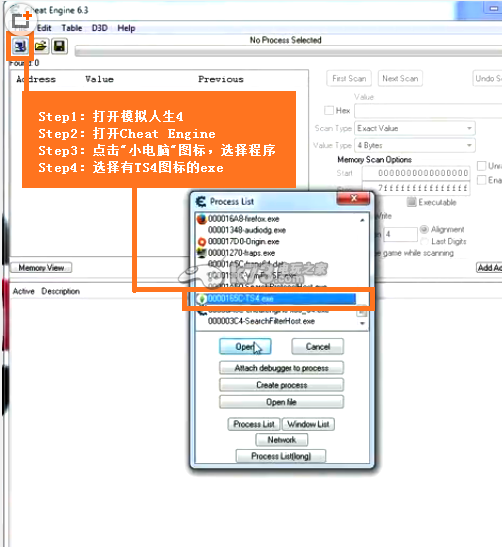Screen dimensions: 502x547
Task: Click Open file button
Action: pyautogui.click(x=282, y=402)
